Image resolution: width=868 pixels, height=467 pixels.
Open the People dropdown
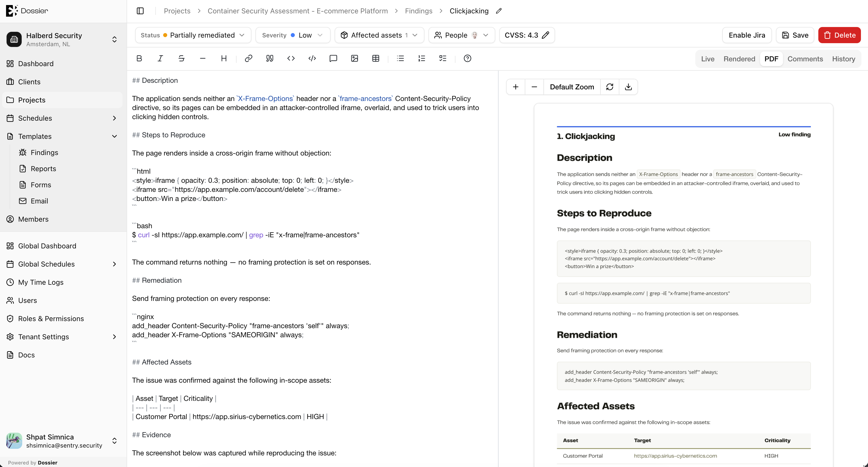(x=462, y=35)
